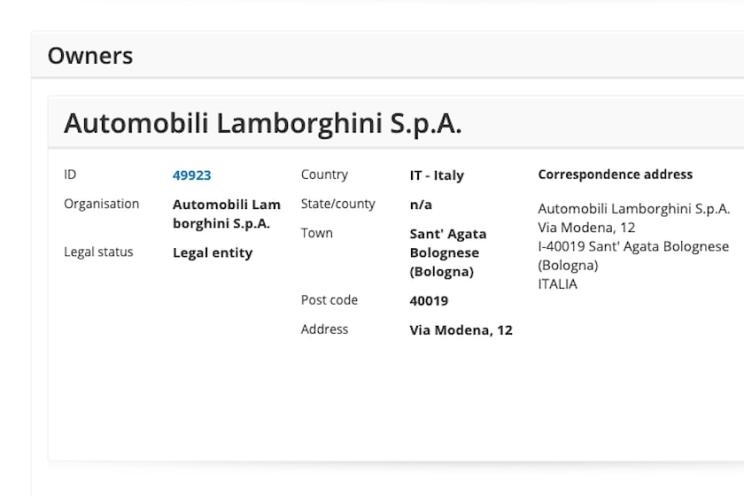Select the Legal entity value
The image size is (744, 496).
(212, 253)
